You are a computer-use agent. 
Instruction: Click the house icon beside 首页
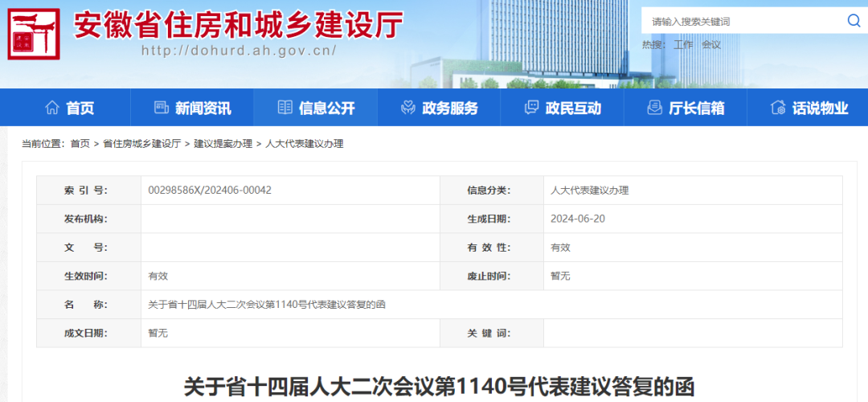pos(52,108)
